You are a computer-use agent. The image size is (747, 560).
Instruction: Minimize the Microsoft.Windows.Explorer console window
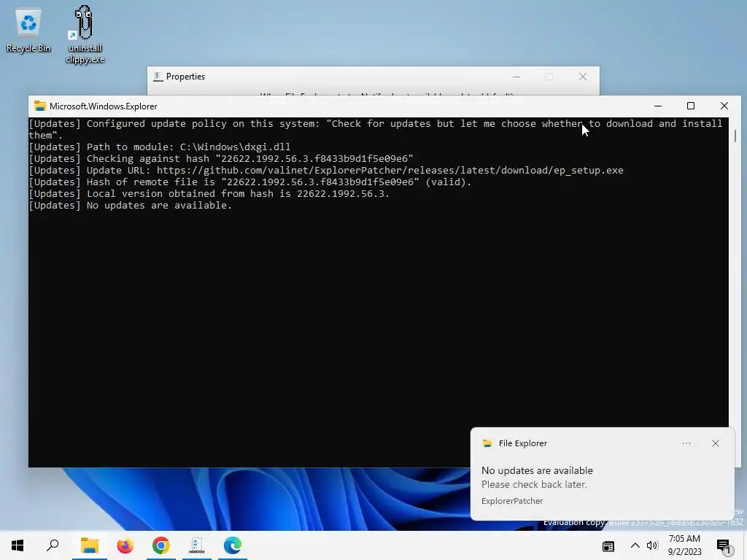[x=658, y=106]
